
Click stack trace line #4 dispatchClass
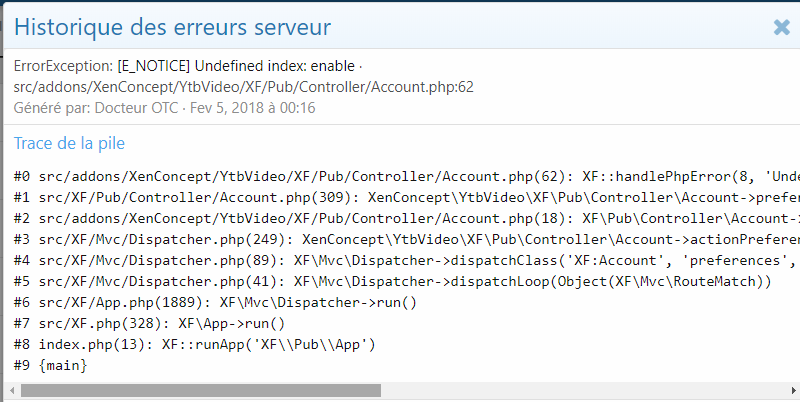coord(400,261)
